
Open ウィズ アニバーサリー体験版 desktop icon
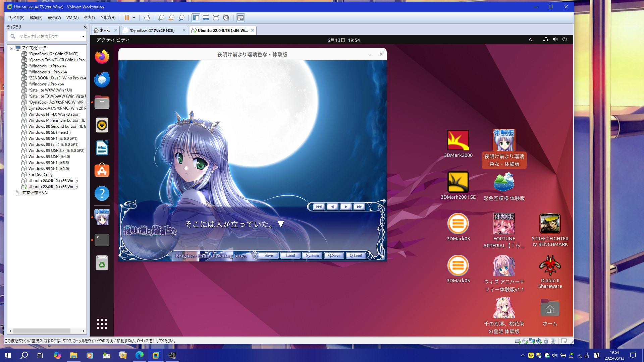[x=504, y=274]
